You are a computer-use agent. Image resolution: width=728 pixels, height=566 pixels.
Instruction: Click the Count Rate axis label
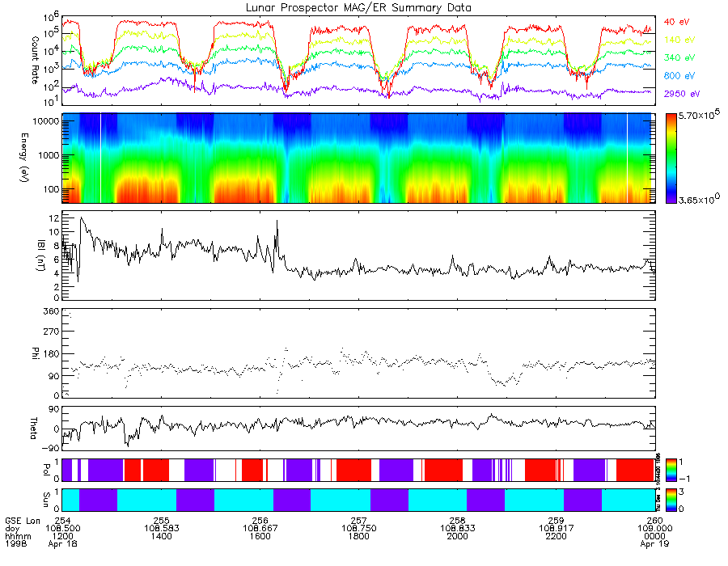pyautogui.click(x=36, y=61)
